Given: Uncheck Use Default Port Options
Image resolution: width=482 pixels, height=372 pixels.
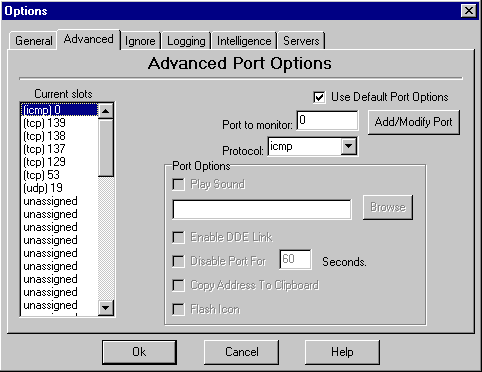Looking at the screenshot, I should click(319, 97).
